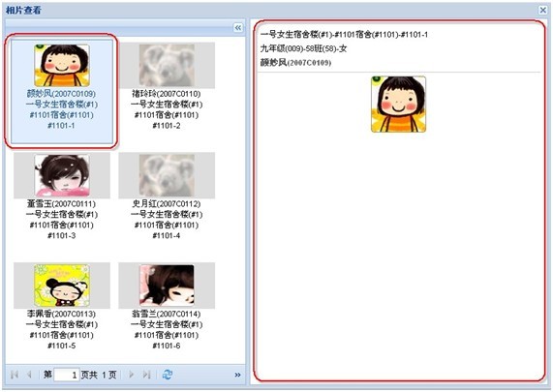Select photo of 颜妙凤 (2007C0109)
Screen dimensions: 553x392
(62, 65)
